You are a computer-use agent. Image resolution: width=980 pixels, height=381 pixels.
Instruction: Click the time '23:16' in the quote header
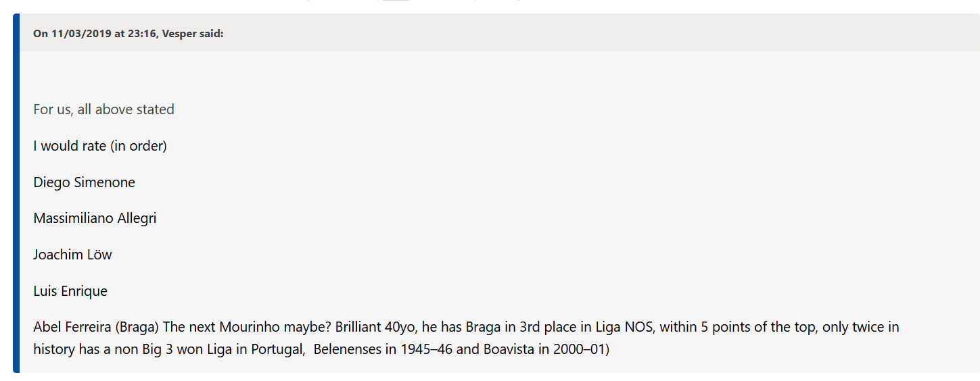[143, 34]
